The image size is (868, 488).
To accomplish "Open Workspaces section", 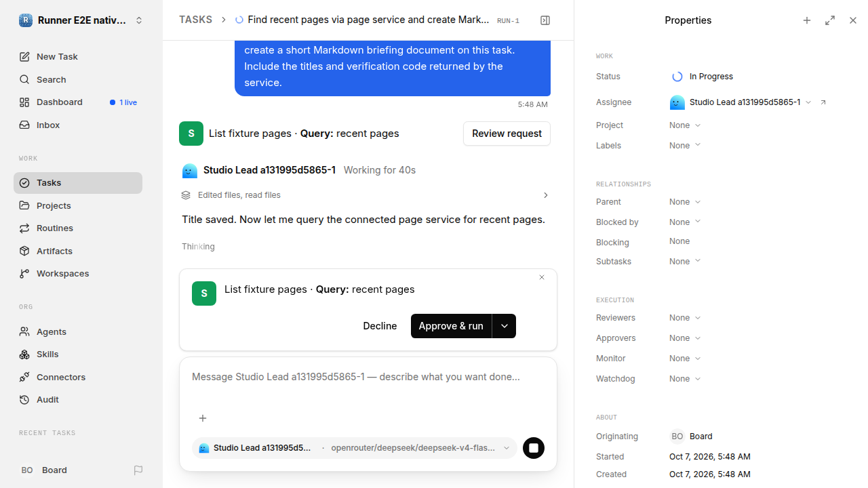I will click(78, 274).
